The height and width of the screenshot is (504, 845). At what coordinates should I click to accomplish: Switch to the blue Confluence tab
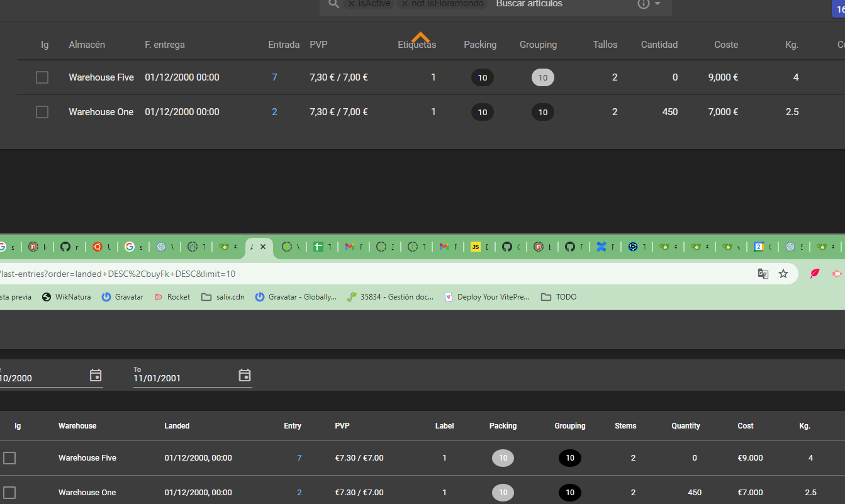pos(604,247)
